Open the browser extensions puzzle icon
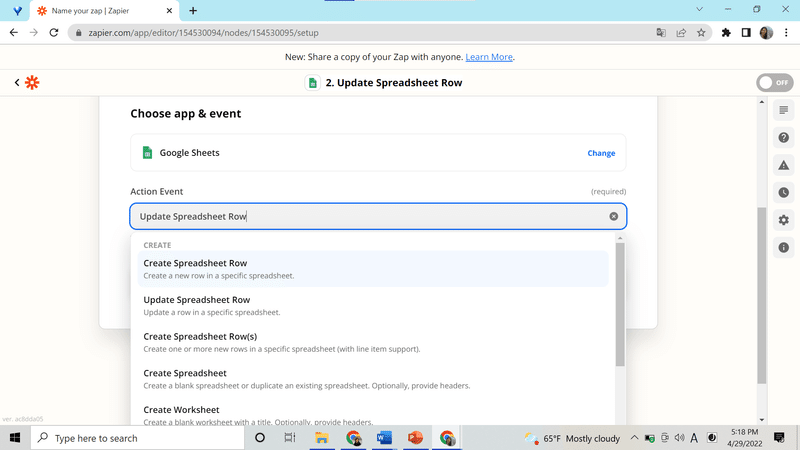 click(726, 33)
